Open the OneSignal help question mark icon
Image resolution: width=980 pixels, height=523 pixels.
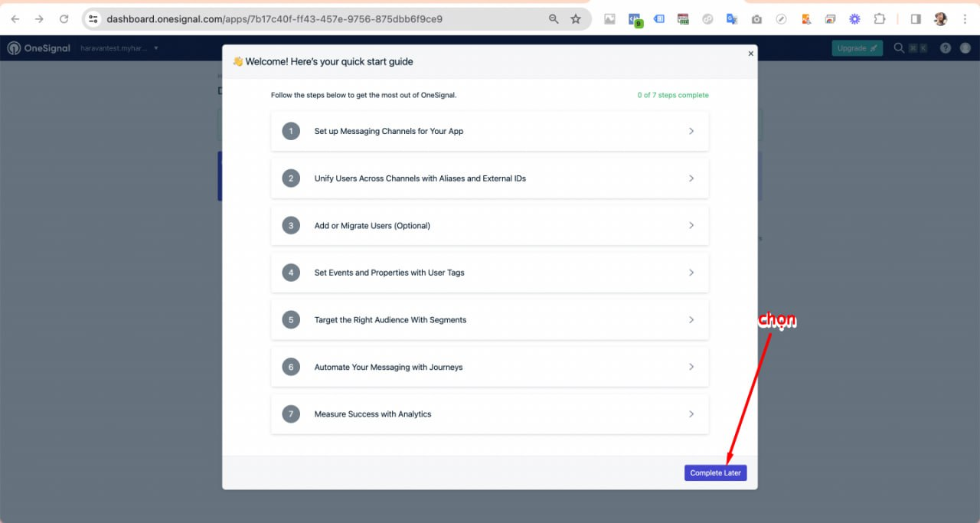point(946,48)
